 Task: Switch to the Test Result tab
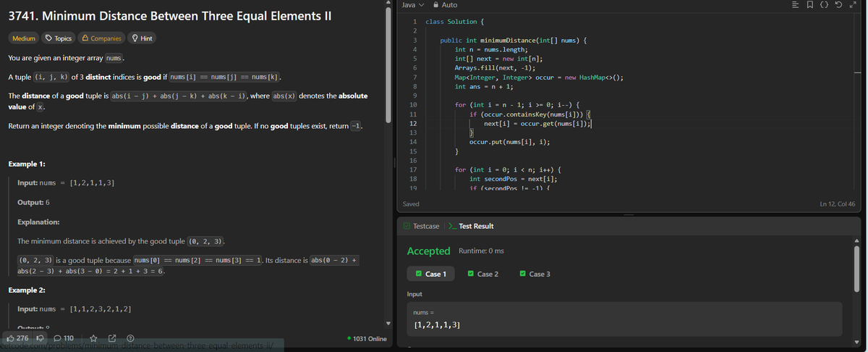coord(472,226)
